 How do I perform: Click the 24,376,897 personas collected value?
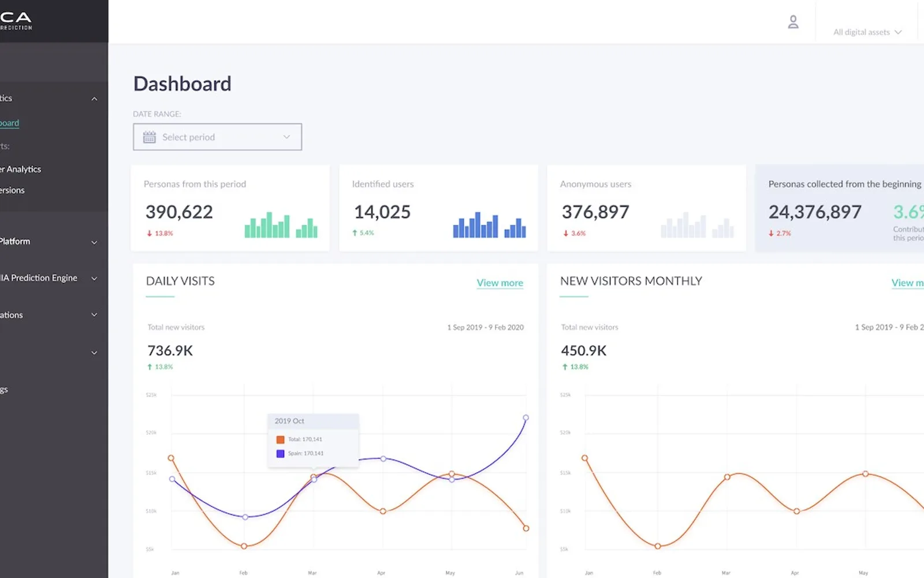[x=815, y=212]
